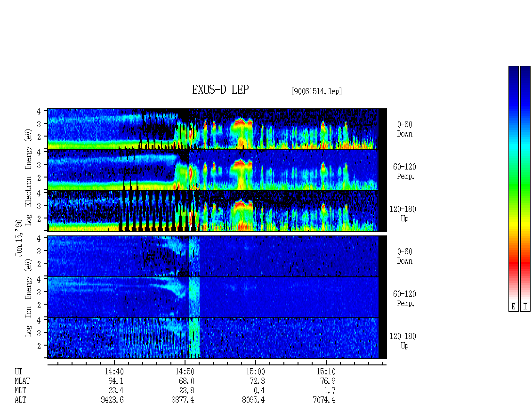
Task: Click the MLAT value "76.9"
Action: coord(328,381)
